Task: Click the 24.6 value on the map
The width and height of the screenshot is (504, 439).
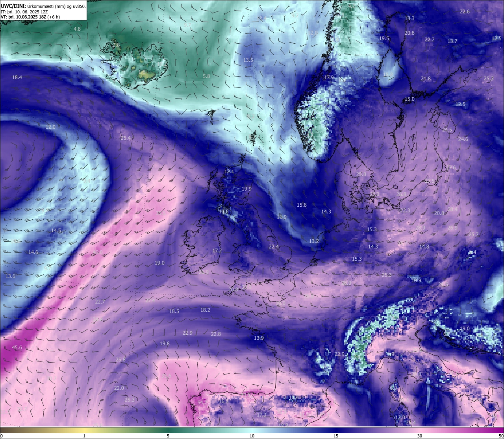Action: tap(463, 139)
